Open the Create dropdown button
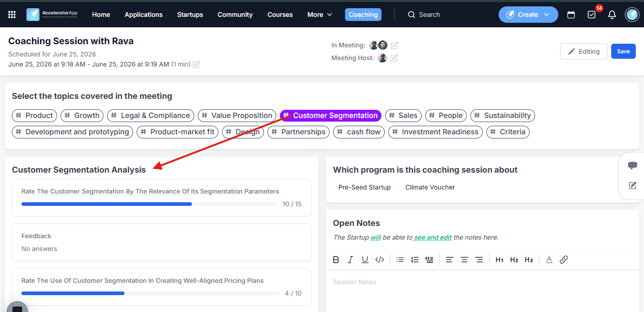This screenshot has height=312, width=644. [528, 15]
